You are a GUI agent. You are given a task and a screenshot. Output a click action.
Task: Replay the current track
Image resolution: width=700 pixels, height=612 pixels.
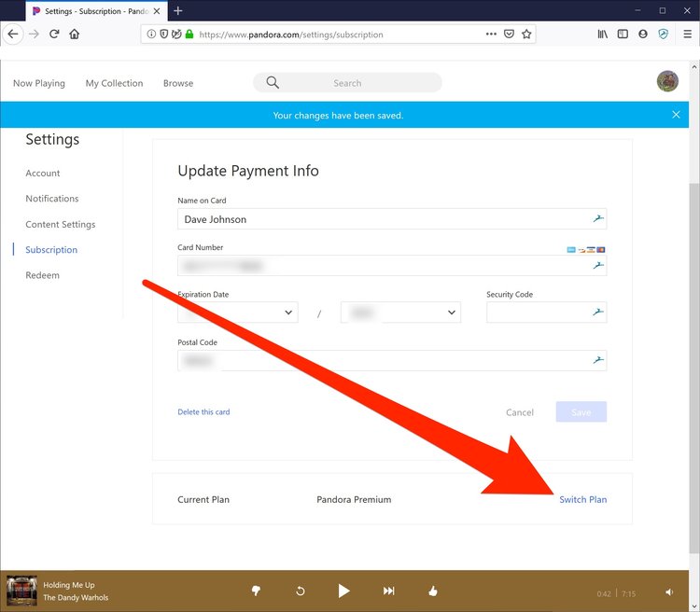click(301, 591)
